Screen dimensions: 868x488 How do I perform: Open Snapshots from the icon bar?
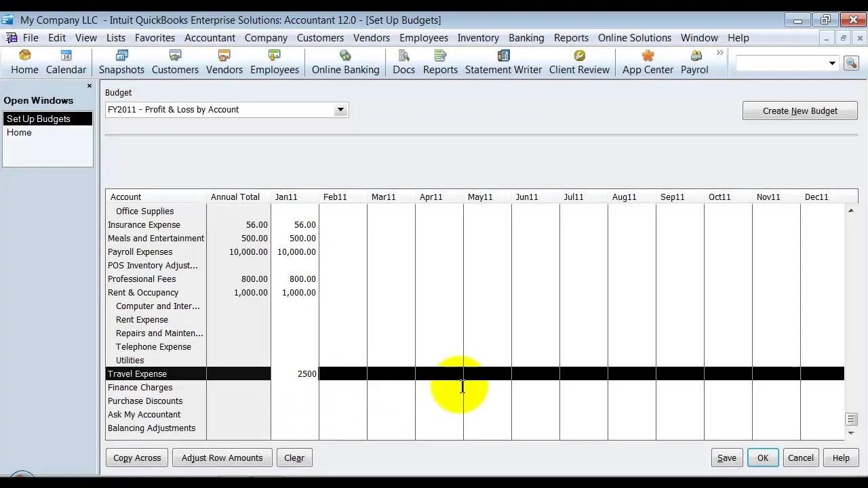(121, 62)
